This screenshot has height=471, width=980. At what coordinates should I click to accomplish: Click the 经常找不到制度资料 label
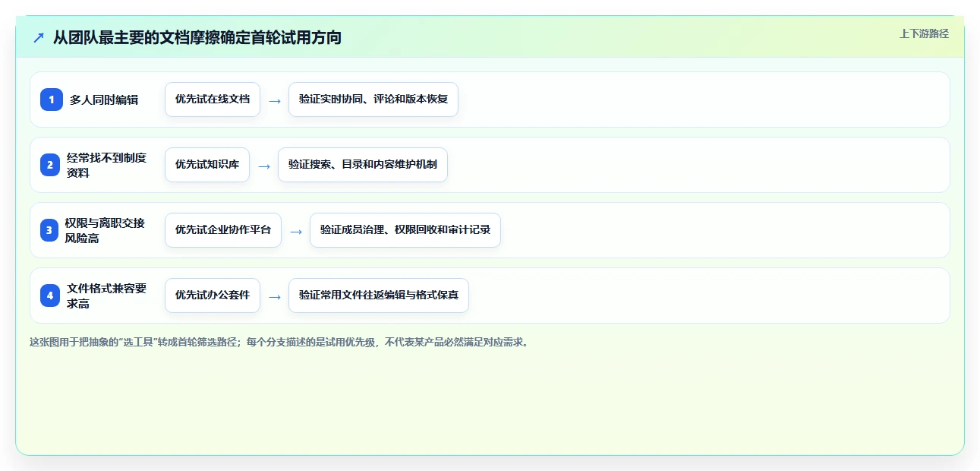pyautogui.click(x=106, y=165)
